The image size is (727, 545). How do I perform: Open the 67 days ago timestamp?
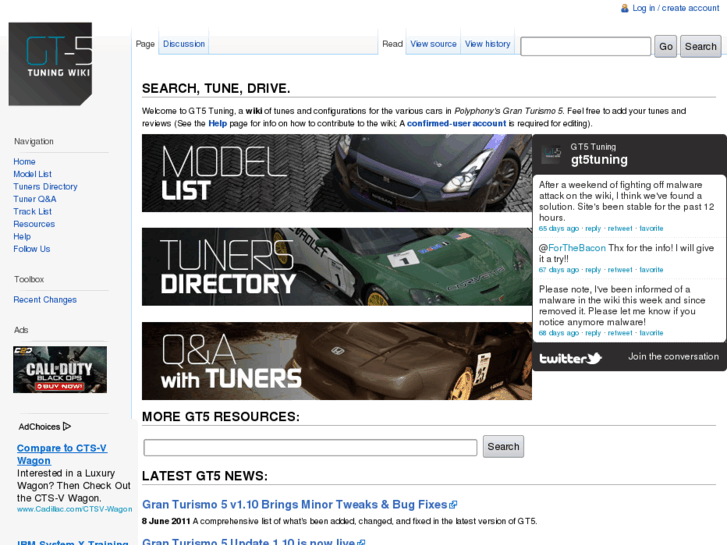click(559, 269)
